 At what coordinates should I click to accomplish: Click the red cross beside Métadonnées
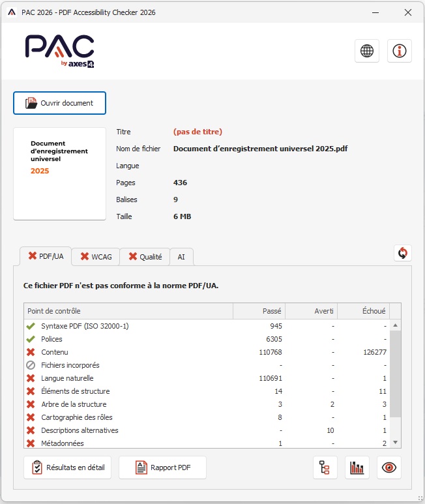(31, 443)
